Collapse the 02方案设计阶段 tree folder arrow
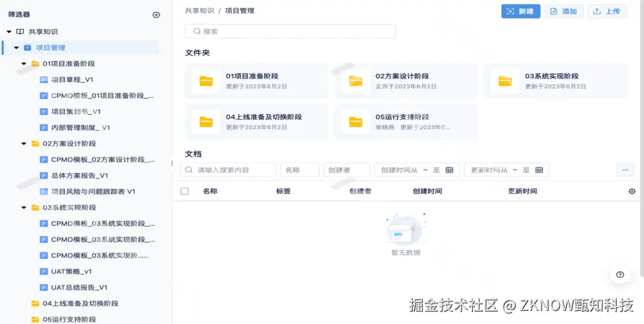The image size is (644, 324). [24, 143]
